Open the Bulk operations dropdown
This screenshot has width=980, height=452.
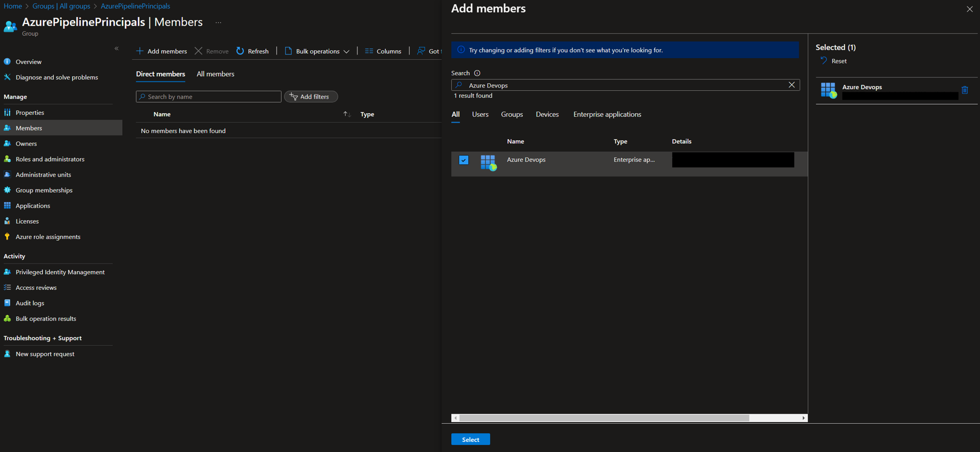(317, 51)
